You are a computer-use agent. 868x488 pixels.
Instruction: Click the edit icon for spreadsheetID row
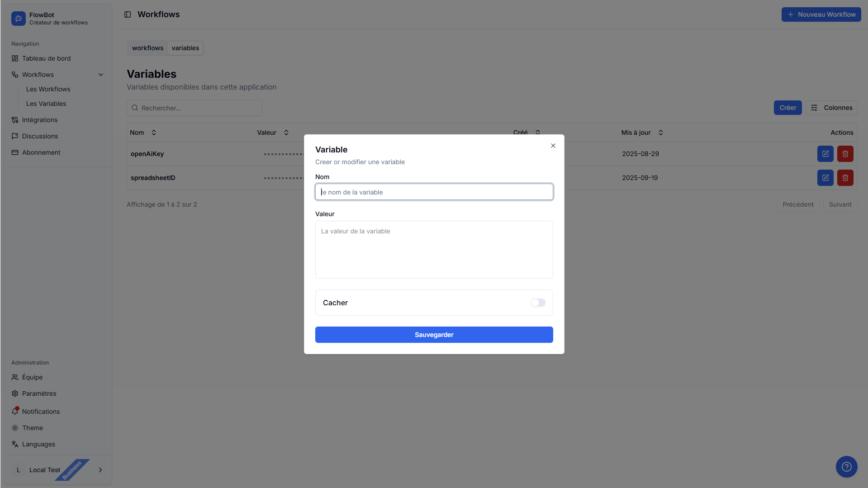click(825, 178)
